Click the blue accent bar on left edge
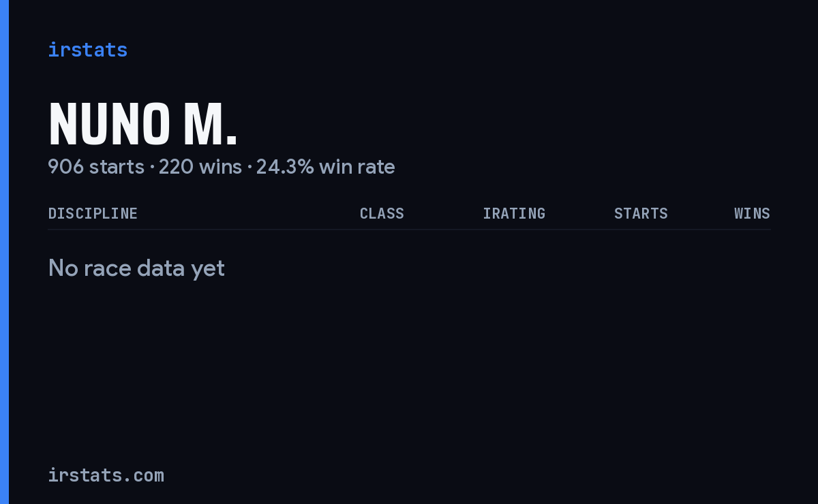This screenshot has height=504, width=818. (x=4, y=252)
